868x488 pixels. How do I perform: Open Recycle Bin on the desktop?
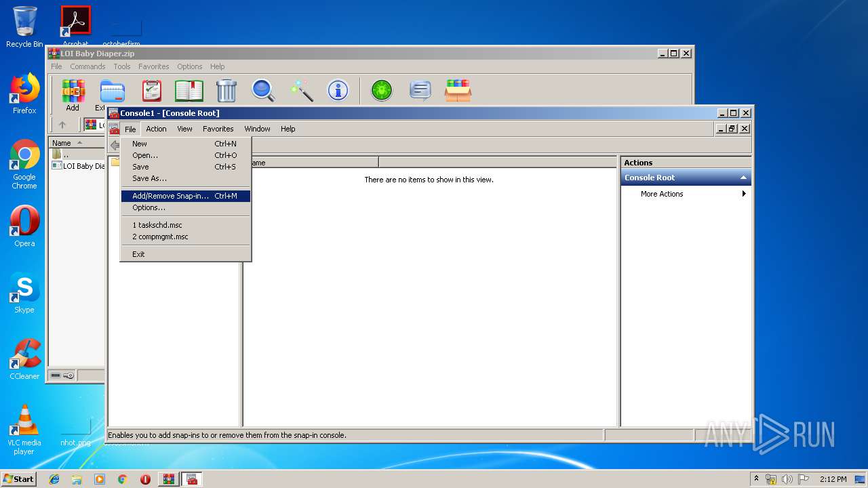24,27
